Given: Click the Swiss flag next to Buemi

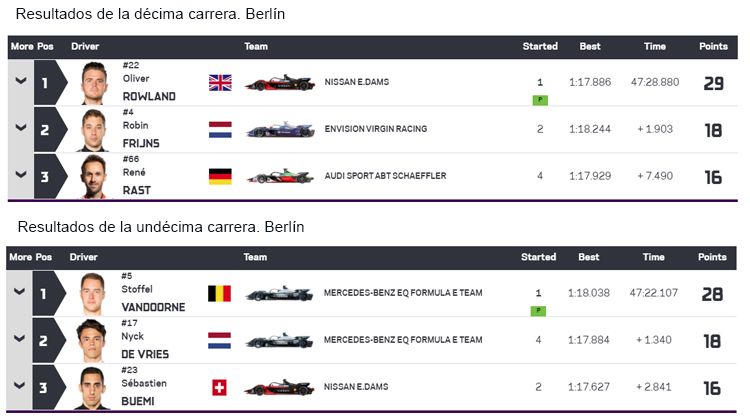Looking at the screenshot, I should point(219,387).
